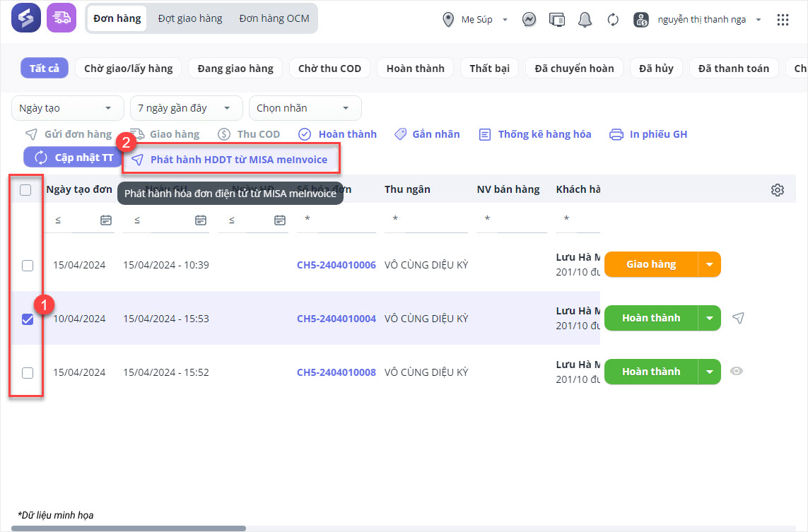
Task: Expand the 'Ngày tạo' dropdown
Action: coord(66,108)
